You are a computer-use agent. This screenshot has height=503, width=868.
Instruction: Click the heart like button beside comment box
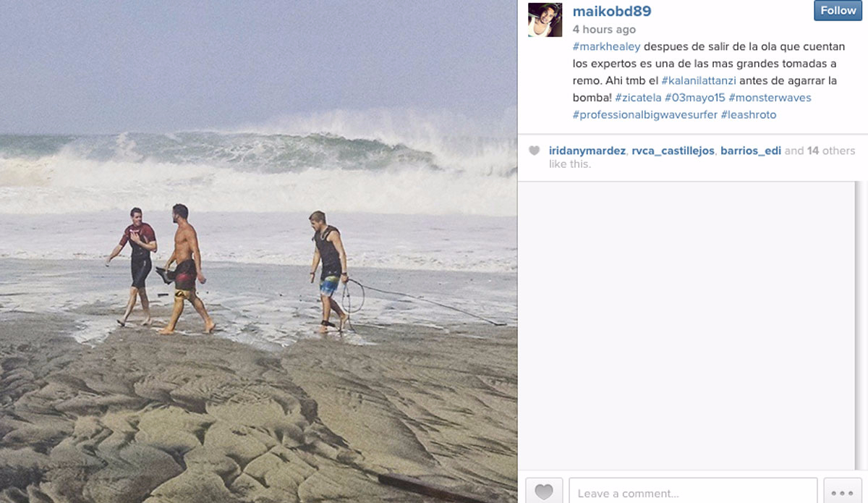[x=544, y=491]
